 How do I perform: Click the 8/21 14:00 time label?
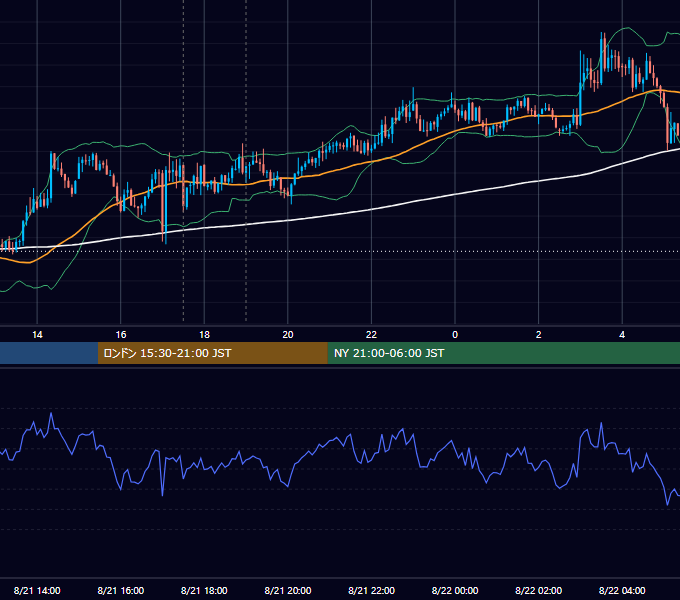pos(37,590)
